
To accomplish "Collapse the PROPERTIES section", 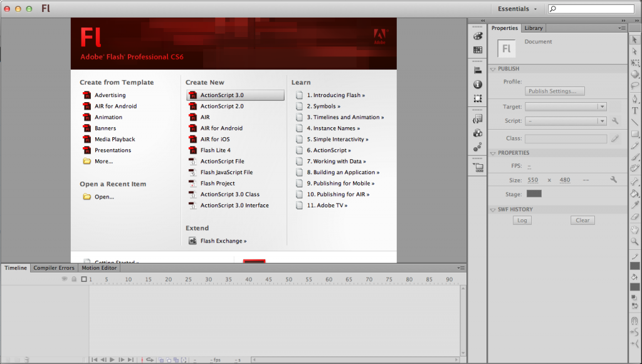I will point(493,153).
